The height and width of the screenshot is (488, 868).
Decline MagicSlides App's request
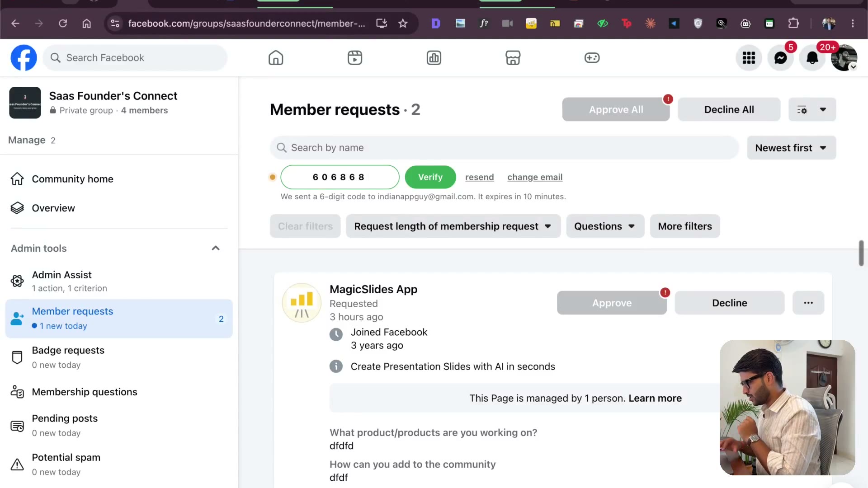(x=730, y=303)
